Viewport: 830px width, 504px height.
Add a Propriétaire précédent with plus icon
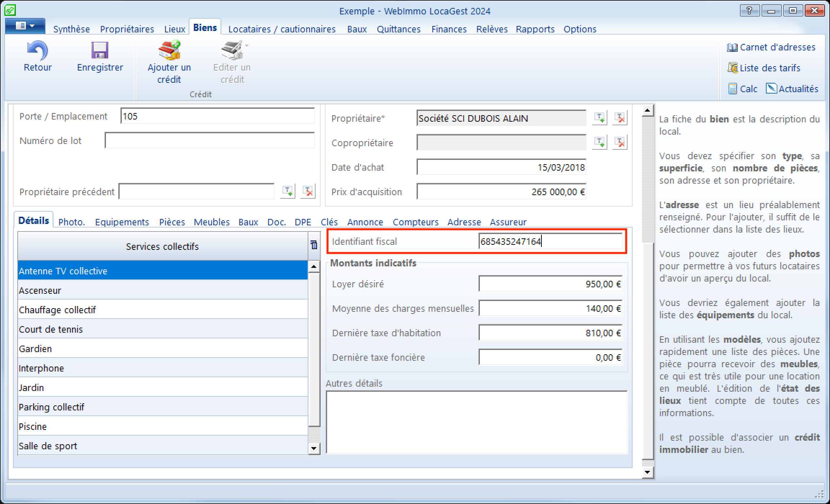click(x=288, y=191)
